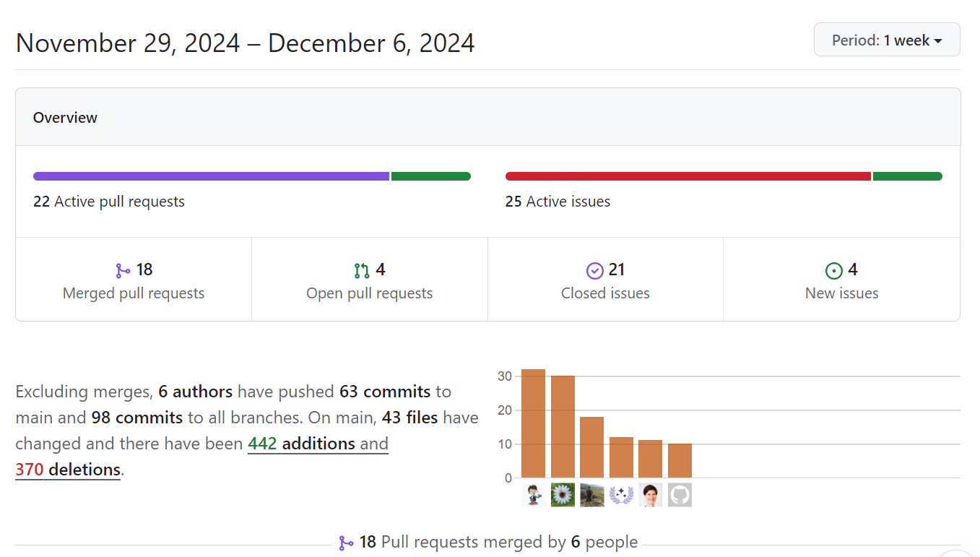Image resolution: width=980 pixels, height=557 pixels.
Task: Show the Closed issues list
Action: coord(605,280)
